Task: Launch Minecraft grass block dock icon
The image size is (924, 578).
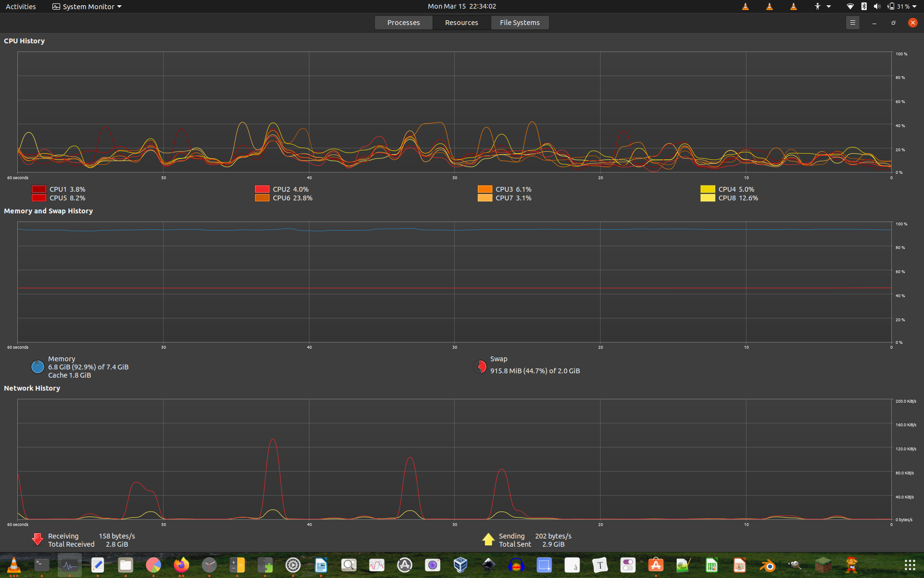Action: (x=823, y=565)
